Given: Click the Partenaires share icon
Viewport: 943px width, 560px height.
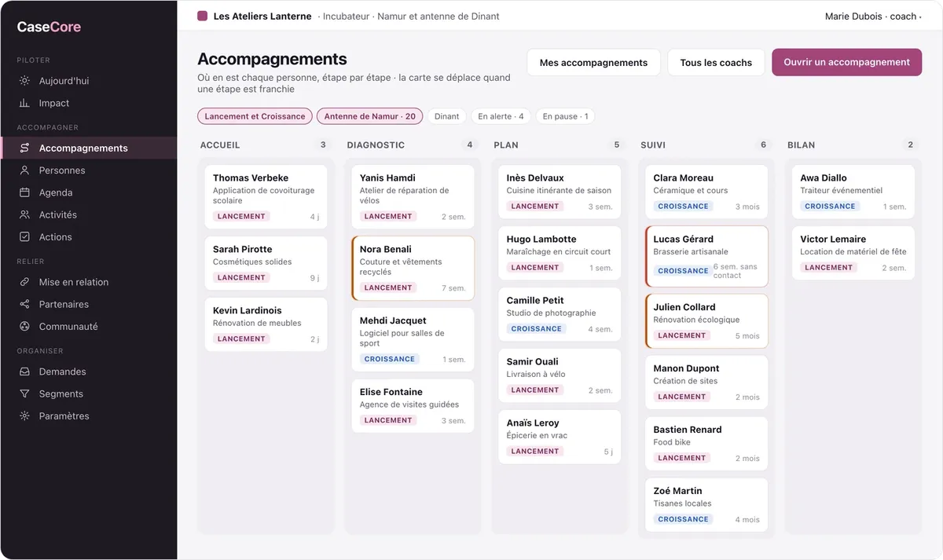Looking at the screenshot, I should 24,304.
